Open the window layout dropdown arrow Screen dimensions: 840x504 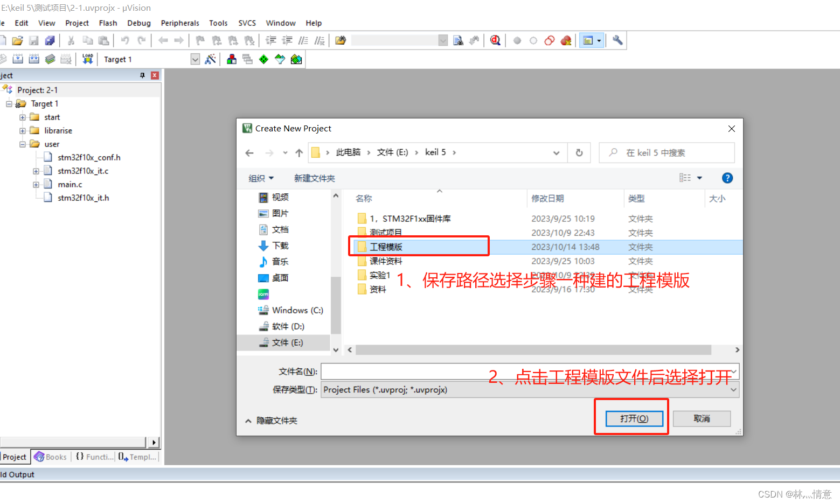599,40
